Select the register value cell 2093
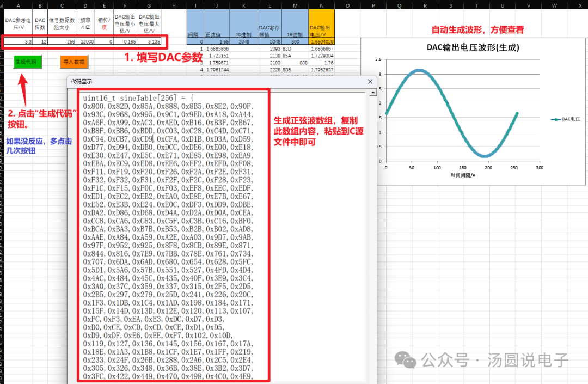The image size is (588, 384). pyautogui.click(x=269, y=49)
